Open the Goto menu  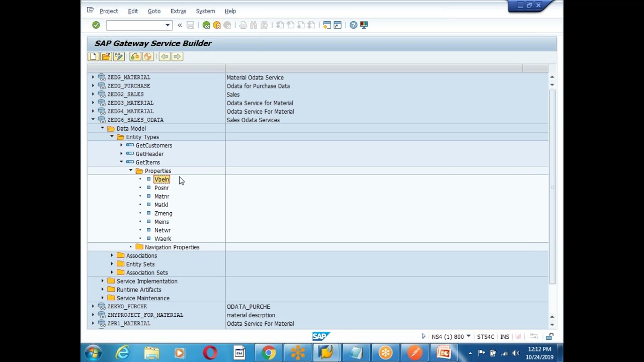pos(154,11)
